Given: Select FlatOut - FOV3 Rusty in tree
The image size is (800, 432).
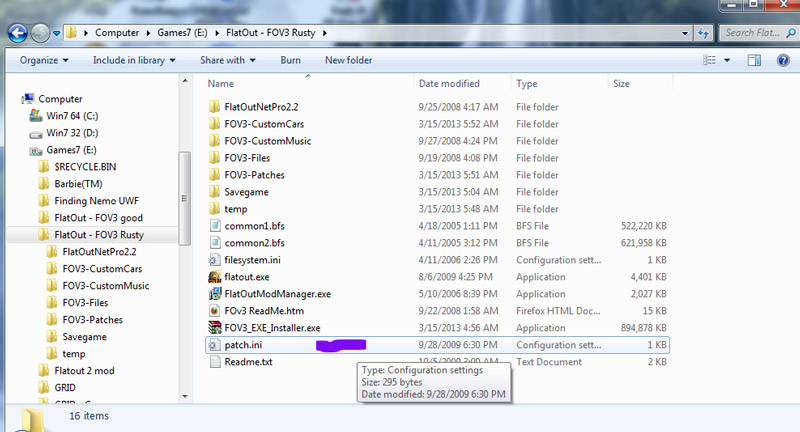Looking at the screenshot, I should pyautogui.click(x=99, y=235).
